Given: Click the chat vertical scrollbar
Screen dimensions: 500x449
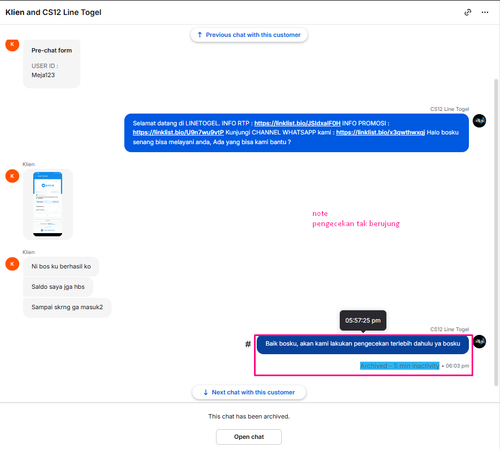Looking at the screenshot, I should point(496,232).
